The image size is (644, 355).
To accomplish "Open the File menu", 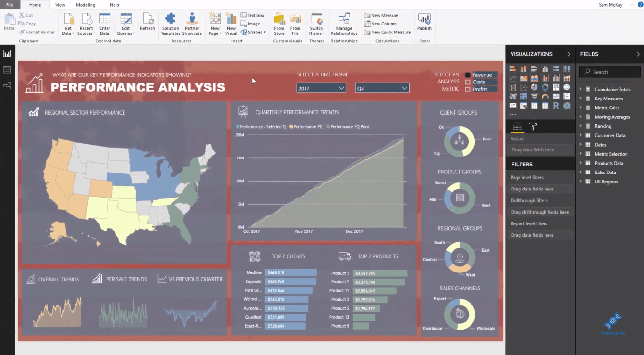I will tap(9, 5).
